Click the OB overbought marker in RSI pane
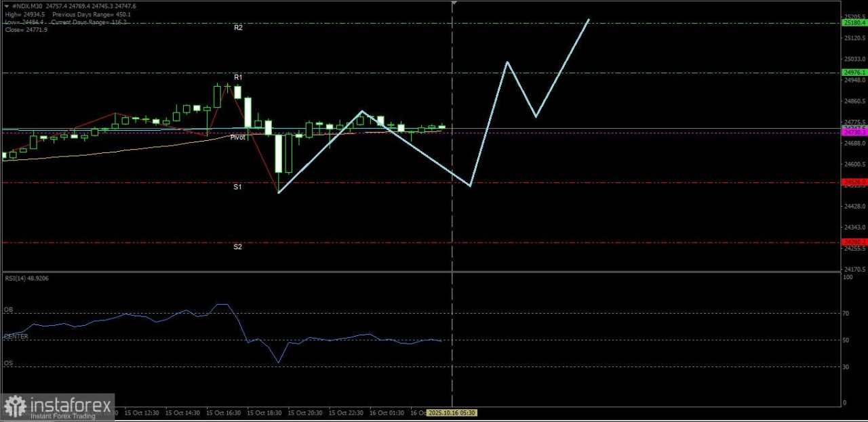This screenshot has width=868, height=422. (8, 310)
